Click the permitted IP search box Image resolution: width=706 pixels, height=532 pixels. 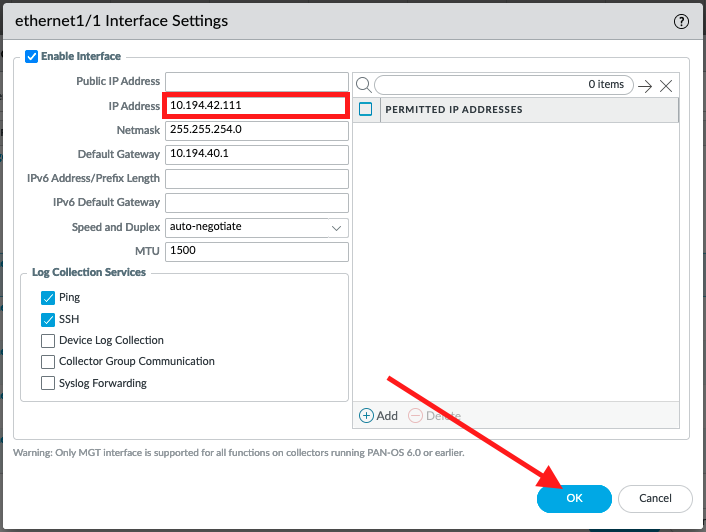coord(503,85)
